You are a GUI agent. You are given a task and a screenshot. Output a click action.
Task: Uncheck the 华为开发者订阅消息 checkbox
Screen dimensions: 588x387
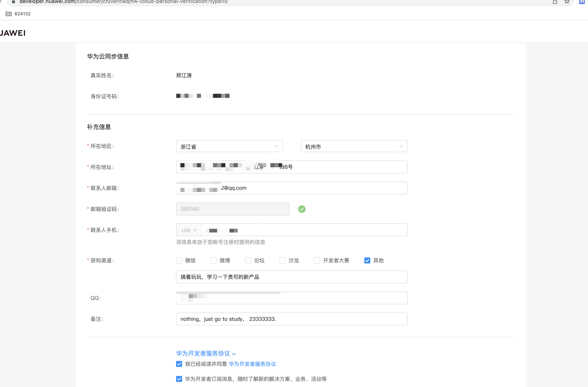(179, 379)
